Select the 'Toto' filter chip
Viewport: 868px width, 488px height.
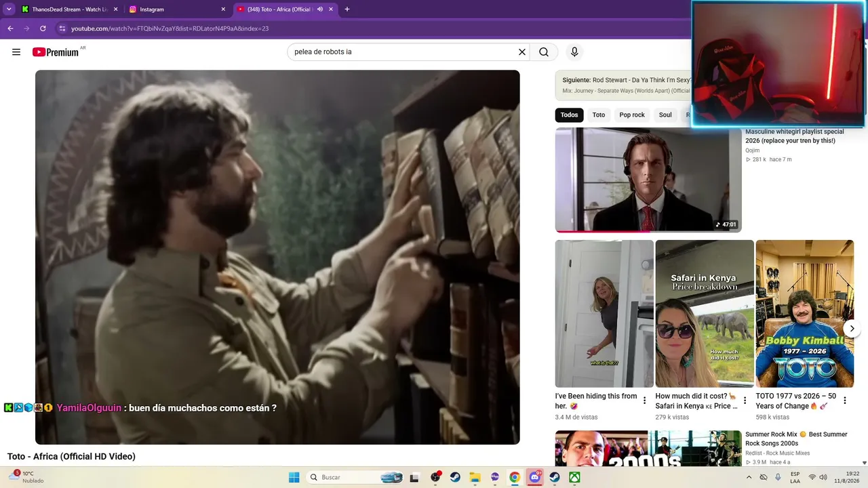click(x=599, y=115)
